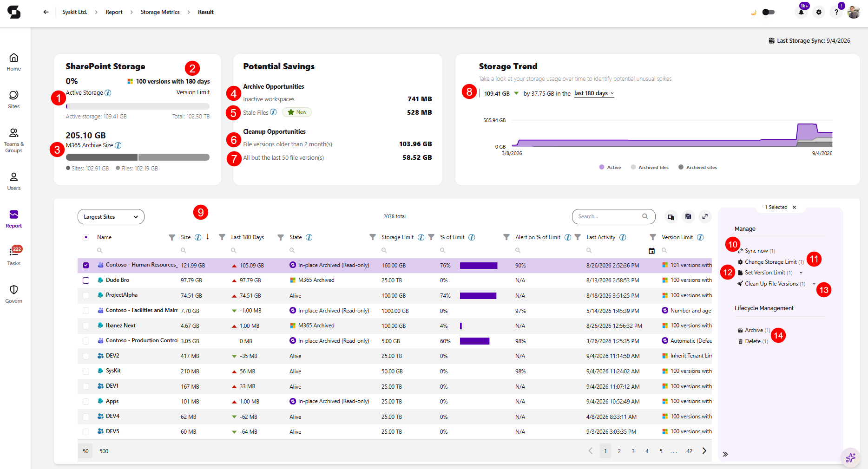Check the DEV2 row checkbox
Viewport: 868px width, 469px height.
click(86, 356)
